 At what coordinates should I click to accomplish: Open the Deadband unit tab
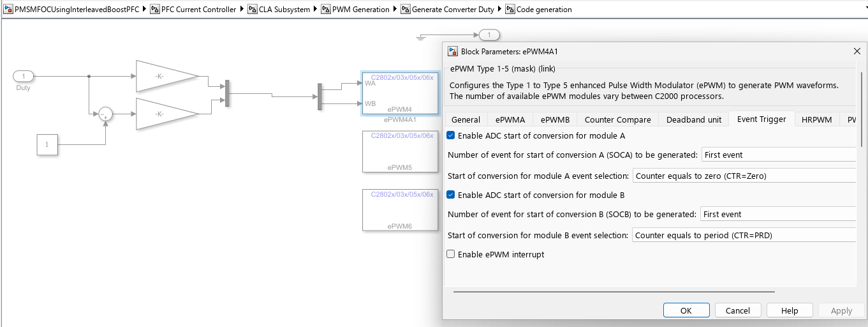click(694, 119)
